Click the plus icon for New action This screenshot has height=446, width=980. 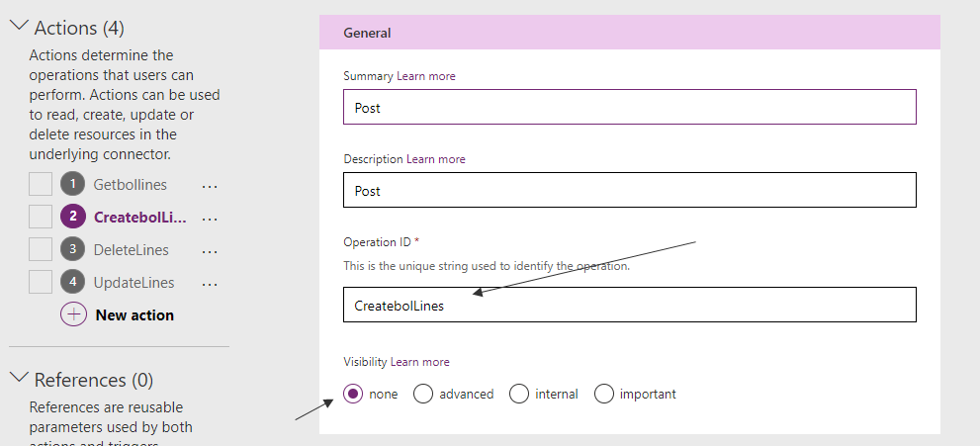[x=73, y=314]
